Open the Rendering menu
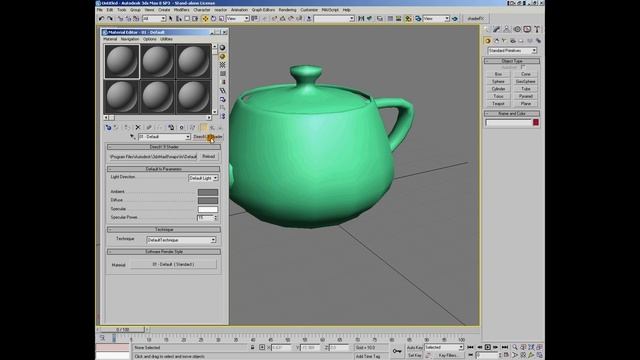Viewport: 640px width, 360px height. [x=287, y=10]
